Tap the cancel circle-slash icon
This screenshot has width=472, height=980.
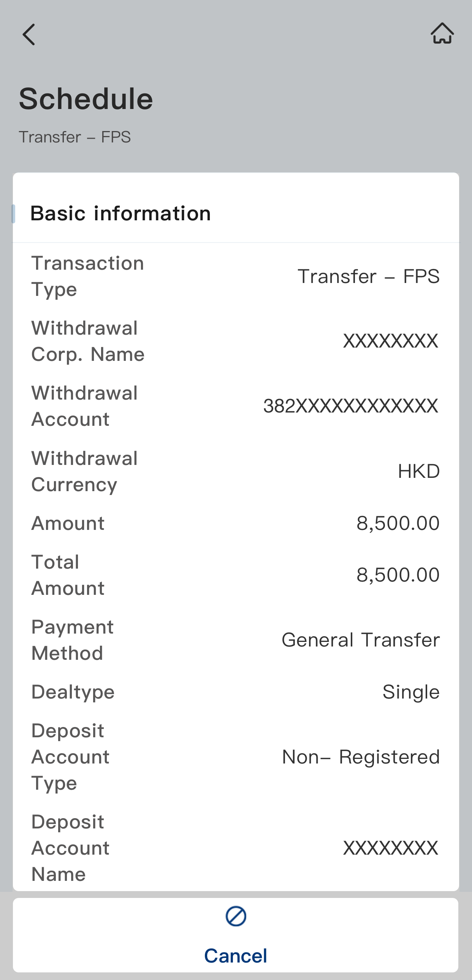click(x=236, y=916)
